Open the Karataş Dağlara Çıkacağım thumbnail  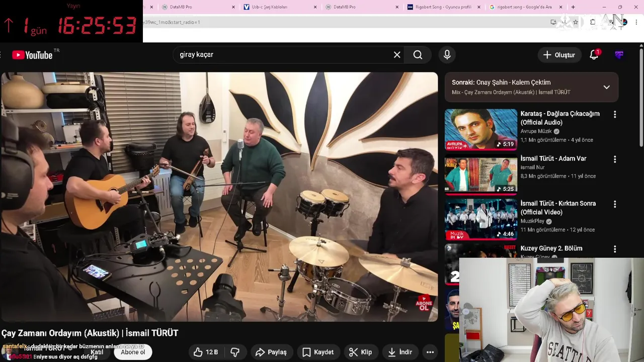480,130
